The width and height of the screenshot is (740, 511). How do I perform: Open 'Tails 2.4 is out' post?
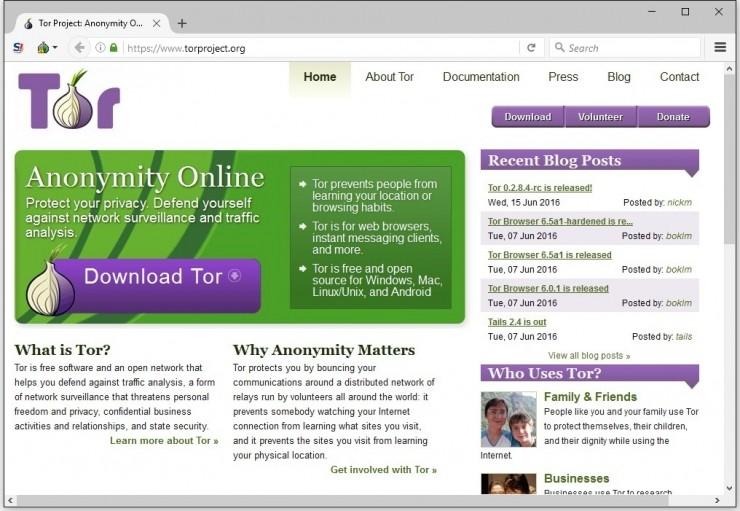[x=516, y=322]
